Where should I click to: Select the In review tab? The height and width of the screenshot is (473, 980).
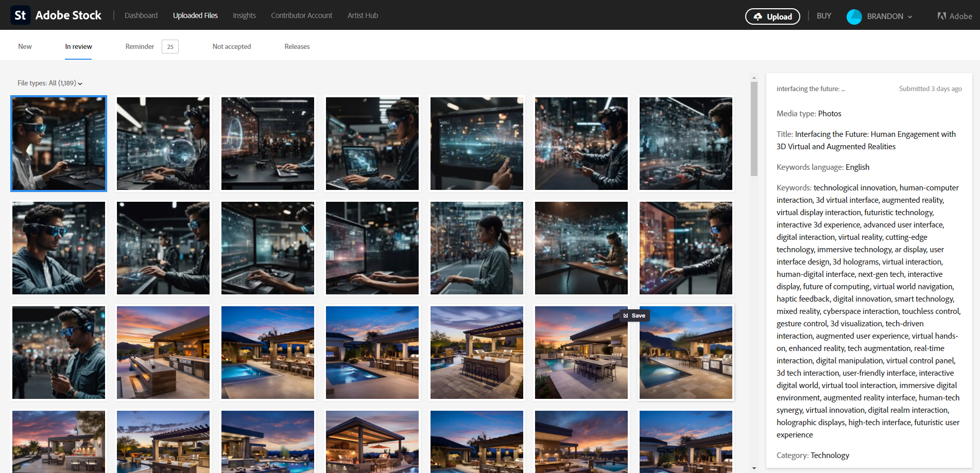click(x=78, y=46)
